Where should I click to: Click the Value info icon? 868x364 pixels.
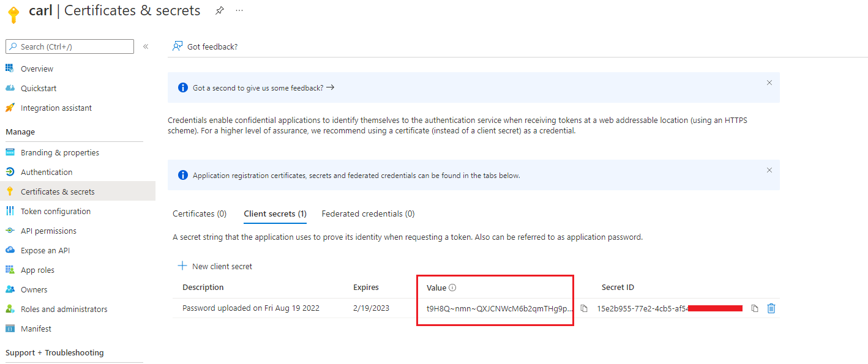[452, 288]
